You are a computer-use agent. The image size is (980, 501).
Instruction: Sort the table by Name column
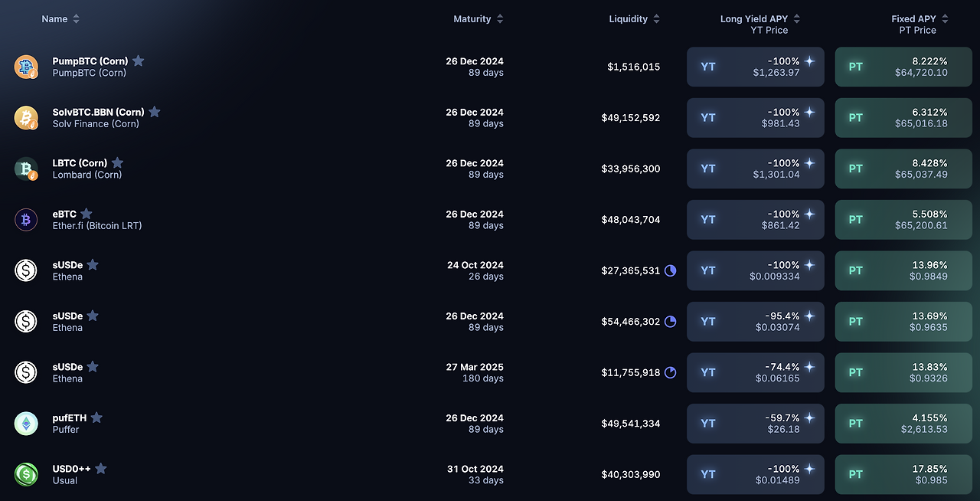click(x=60, y=18)
